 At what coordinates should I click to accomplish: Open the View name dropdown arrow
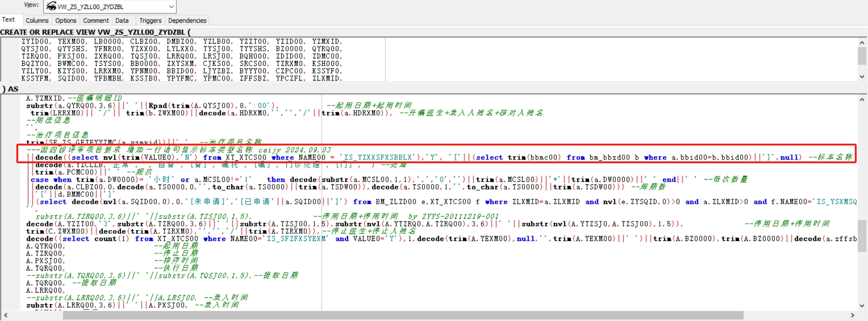point(171,7)
